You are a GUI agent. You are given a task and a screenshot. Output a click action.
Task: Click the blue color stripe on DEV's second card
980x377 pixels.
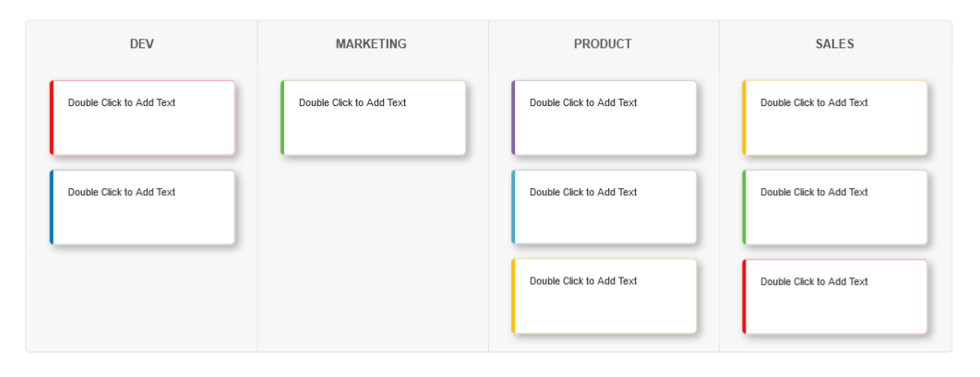pyautogui.click(x=52, y=207)
